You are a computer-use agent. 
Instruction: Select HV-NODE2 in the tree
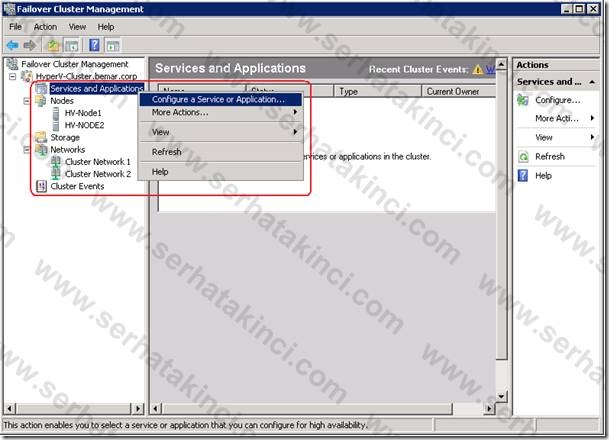point(84,125)
